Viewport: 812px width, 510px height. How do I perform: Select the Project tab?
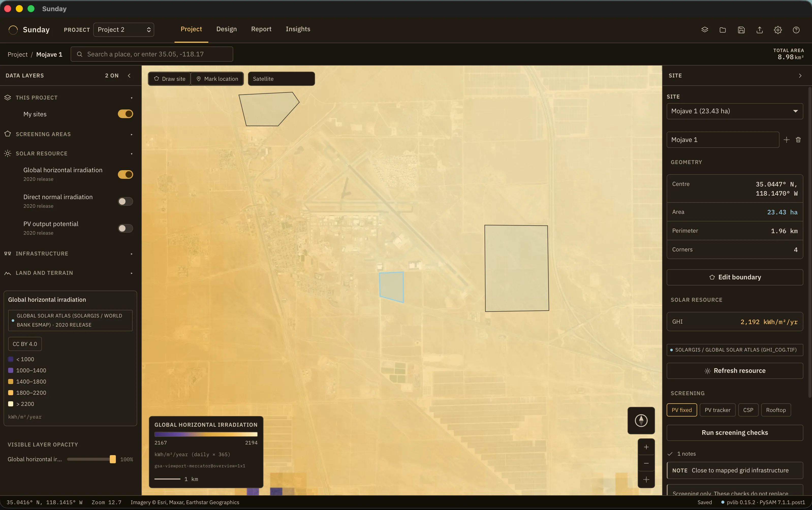(x=191, y=29)
